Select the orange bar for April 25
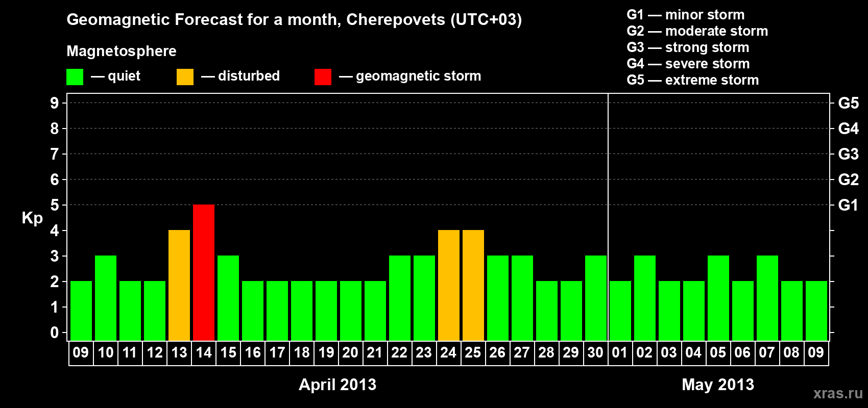Viewport: 868px width, 408px height. [x=473, y=285]
